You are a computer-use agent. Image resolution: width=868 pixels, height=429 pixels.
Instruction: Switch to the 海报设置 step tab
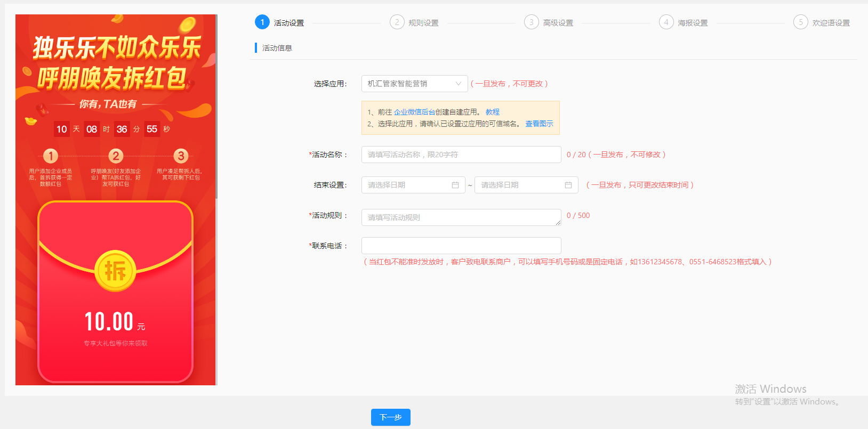click(x=693, y=23)
